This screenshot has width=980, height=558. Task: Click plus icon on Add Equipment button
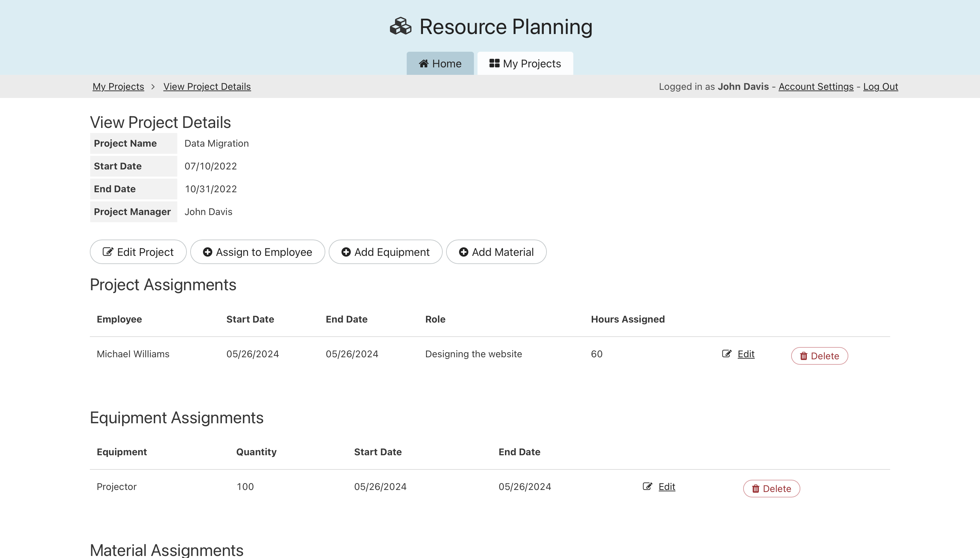pos(346,252)
